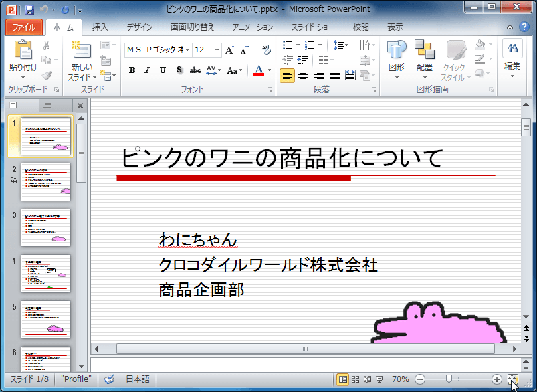This screenshot has height=392, width=537.
Task: Click the Save floppy disk icon
Action: [x=29, y=10]
